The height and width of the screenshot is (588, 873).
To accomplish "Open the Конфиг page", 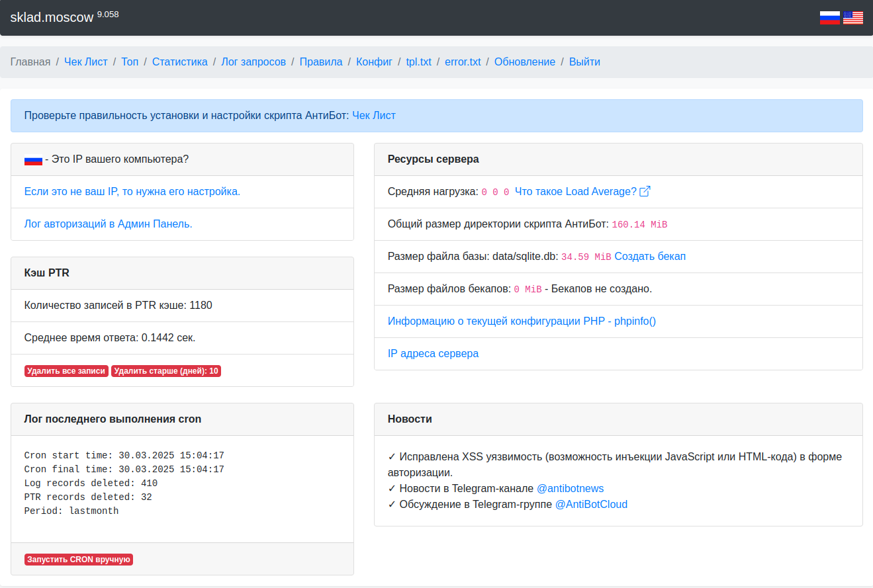I will pos(374,62).
